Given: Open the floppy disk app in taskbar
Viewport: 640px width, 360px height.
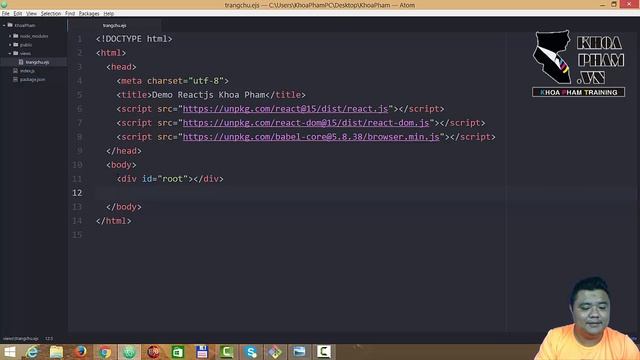Looking at the screenshot, I should [202, 352].
